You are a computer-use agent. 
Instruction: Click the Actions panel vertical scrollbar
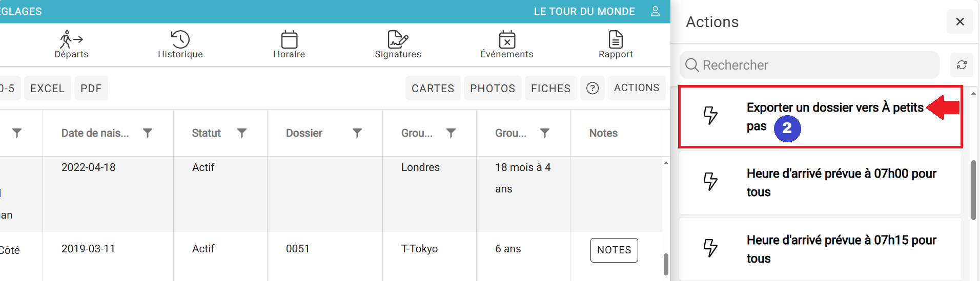(973, 190)
